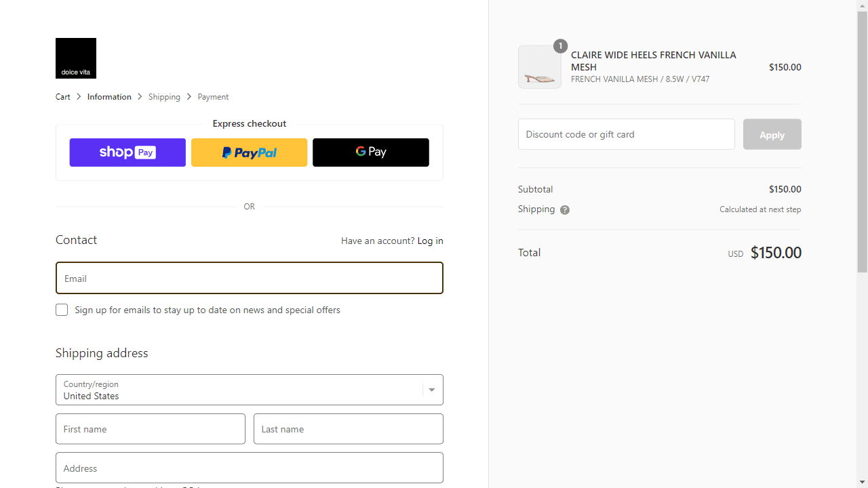Click the Apply discount button

click(772, 134)
